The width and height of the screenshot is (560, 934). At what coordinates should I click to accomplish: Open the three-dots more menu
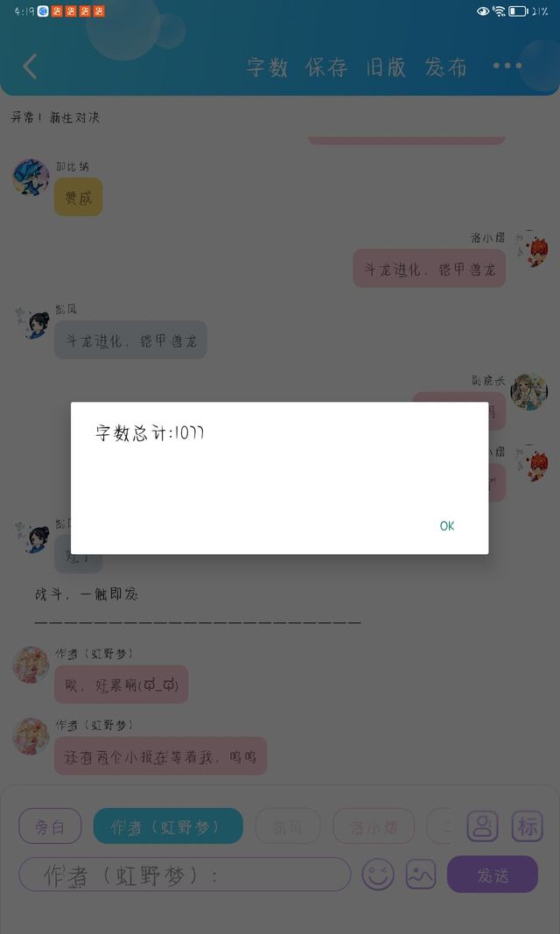[507, 67]
